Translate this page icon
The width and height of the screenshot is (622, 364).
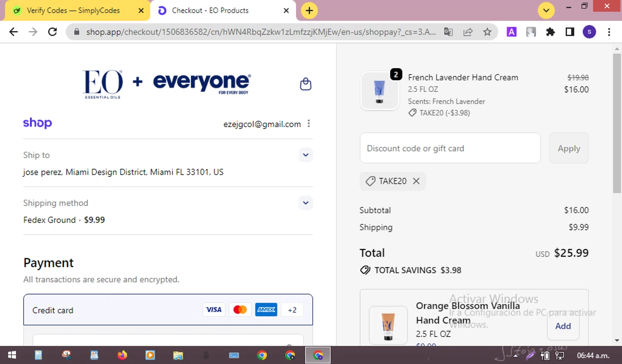(x=448, y=32)
